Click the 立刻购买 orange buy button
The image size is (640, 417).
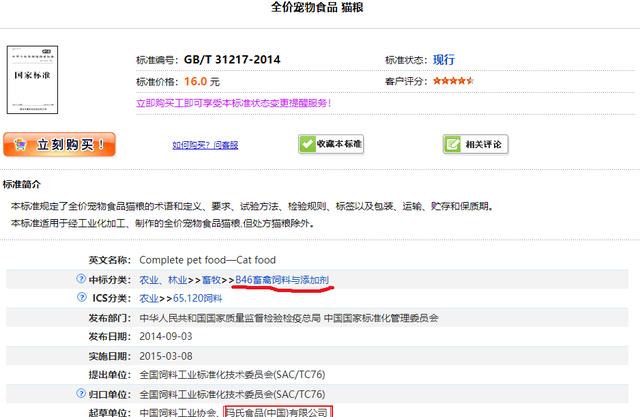tap(60, 144)
